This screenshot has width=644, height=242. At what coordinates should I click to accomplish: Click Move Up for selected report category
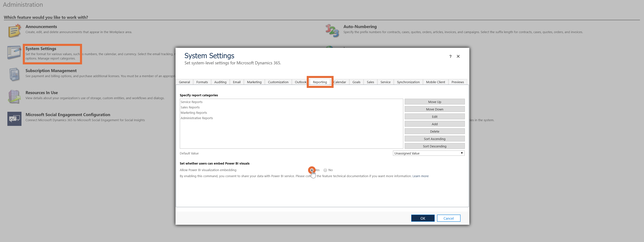[435, 102]
